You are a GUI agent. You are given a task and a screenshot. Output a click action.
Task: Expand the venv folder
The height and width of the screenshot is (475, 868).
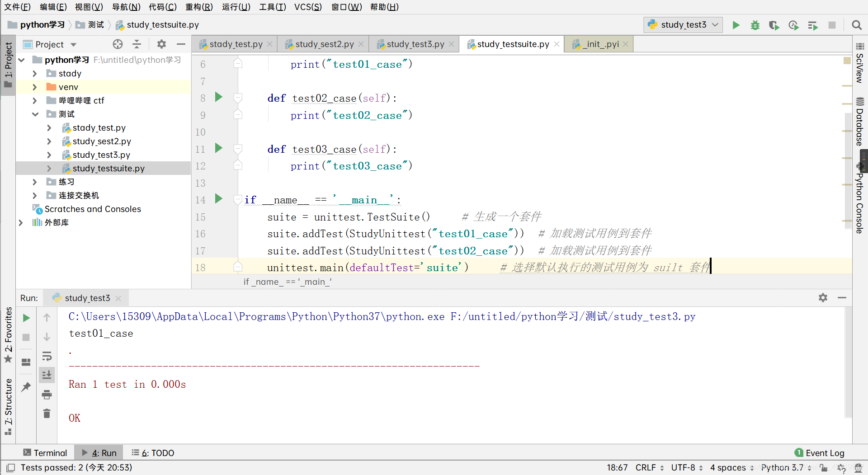pos(35,87)
